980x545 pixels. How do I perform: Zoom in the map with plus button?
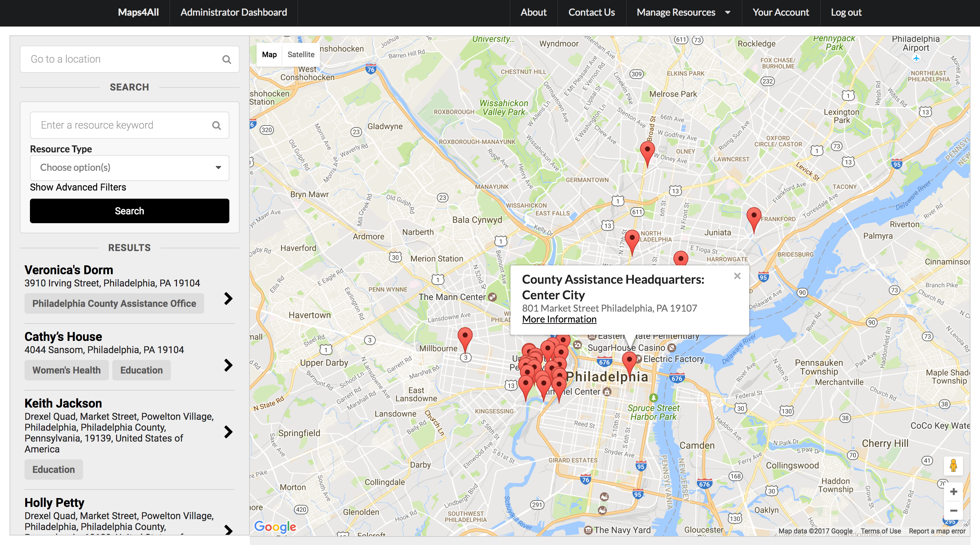(953, 492)
